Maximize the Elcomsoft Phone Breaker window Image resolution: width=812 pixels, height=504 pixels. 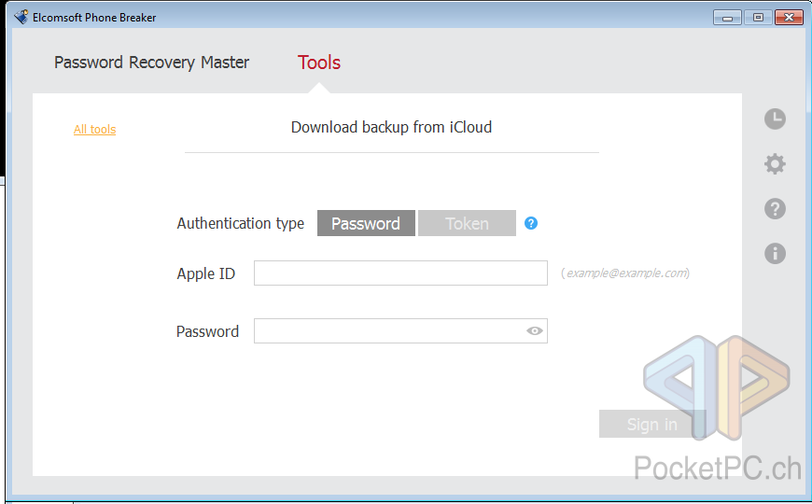pos(758,18)
